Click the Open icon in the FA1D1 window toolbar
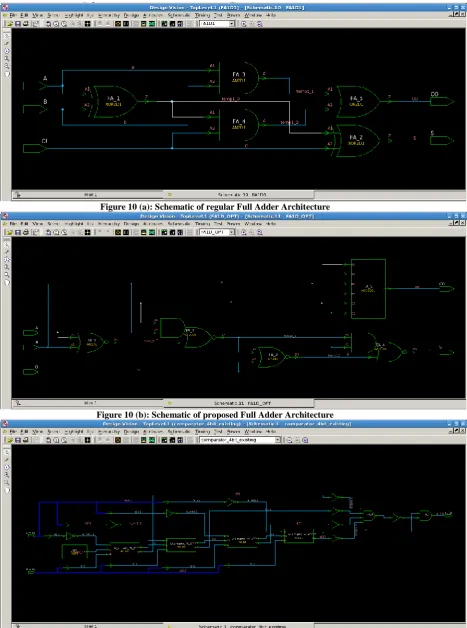The image size is (467, 628). click(x=10, y=24)
